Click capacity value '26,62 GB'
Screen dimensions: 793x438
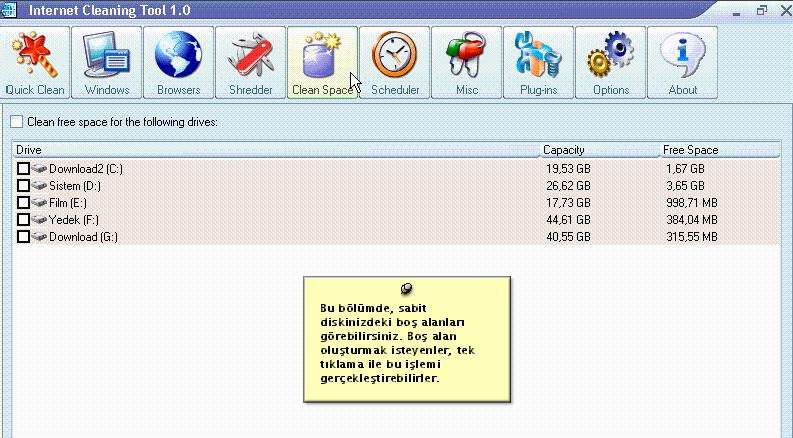(568, 186)
